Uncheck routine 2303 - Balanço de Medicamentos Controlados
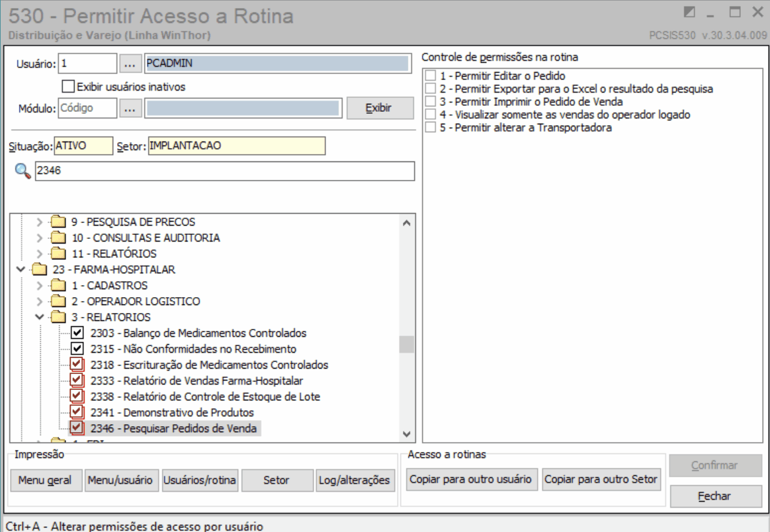The width and height of the screenshot is (770, 532). click(77, 333)
